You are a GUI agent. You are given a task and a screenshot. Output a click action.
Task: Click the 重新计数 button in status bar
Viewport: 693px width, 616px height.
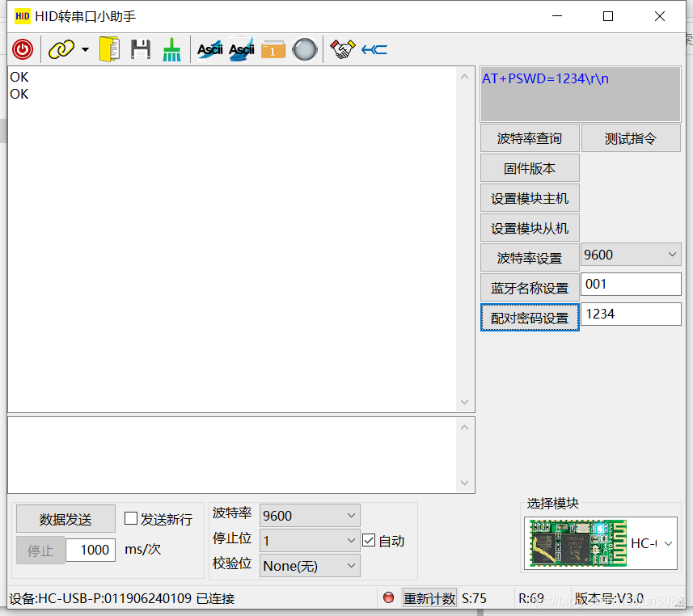[x=429, y=597]
